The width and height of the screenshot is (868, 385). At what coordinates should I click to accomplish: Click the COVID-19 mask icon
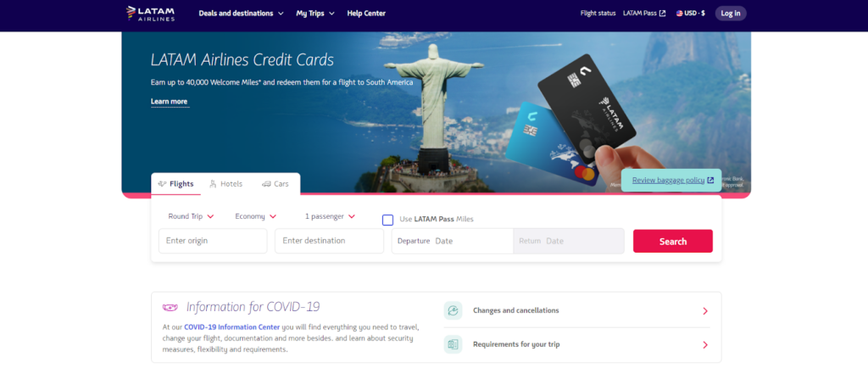(x=170, y=308)
